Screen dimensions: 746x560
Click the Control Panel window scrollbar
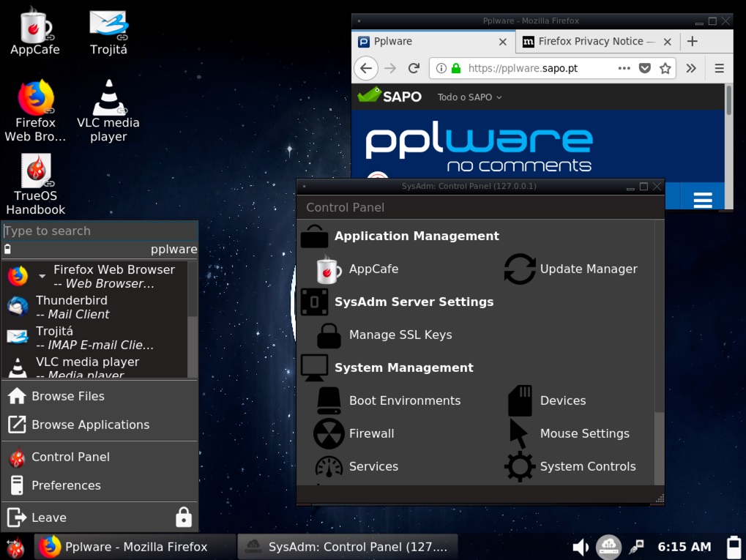pos(659,447)
